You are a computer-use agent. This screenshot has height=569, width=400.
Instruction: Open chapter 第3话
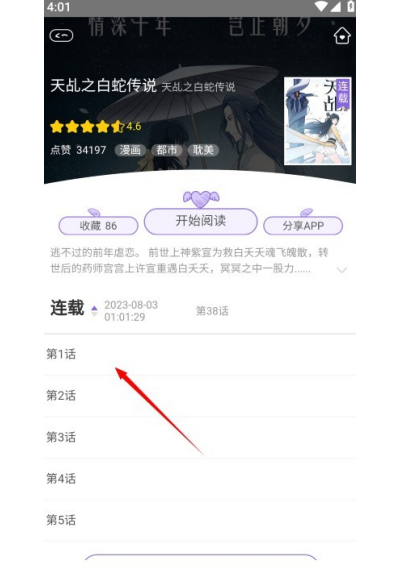pyautogui.click(x=200, y=437)
